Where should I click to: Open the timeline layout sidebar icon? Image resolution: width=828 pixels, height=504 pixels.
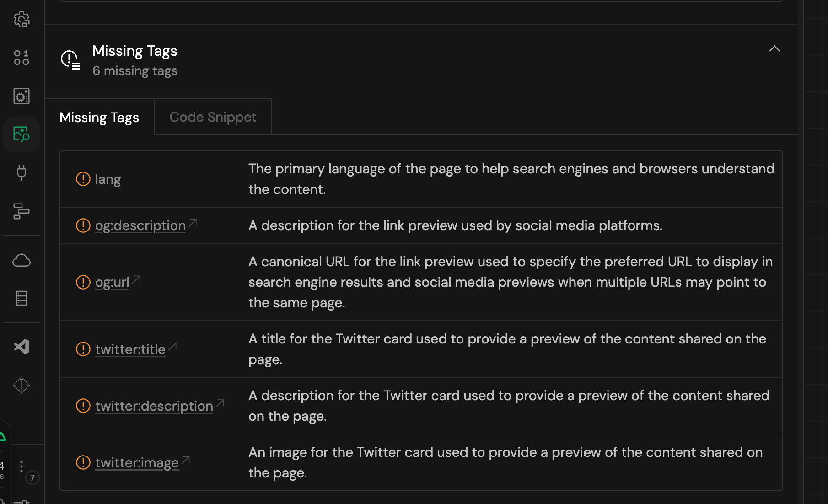[22, 211]
